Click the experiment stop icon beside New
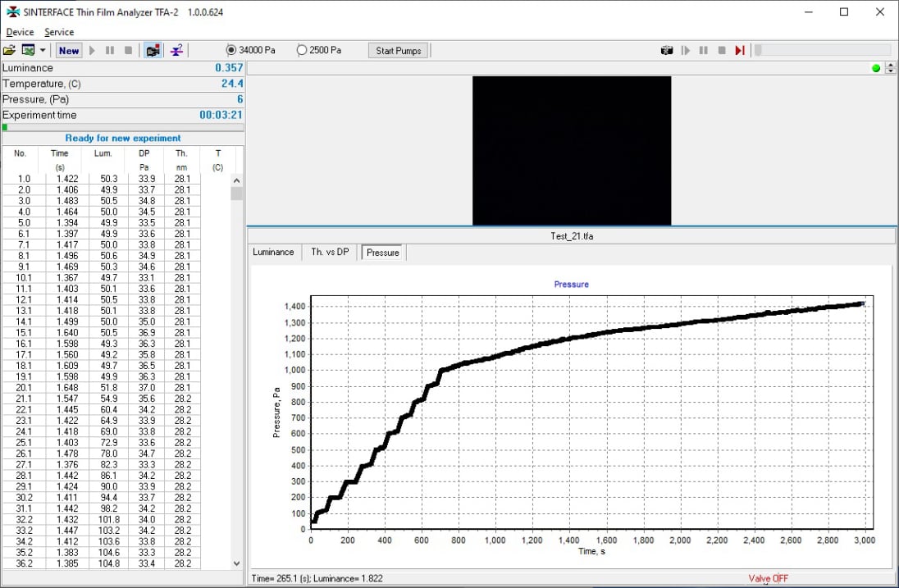899x588 pixels. (x=129, y=50)
